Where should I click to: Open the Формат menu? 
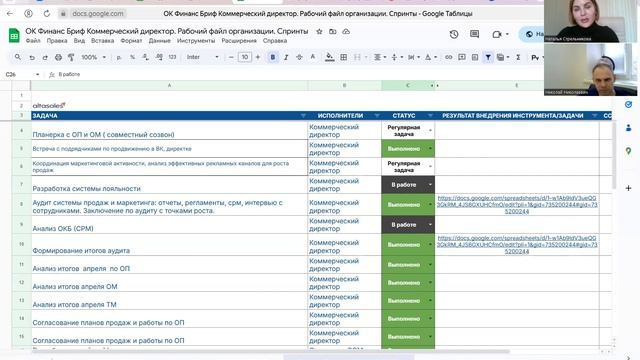pos(131,41)
